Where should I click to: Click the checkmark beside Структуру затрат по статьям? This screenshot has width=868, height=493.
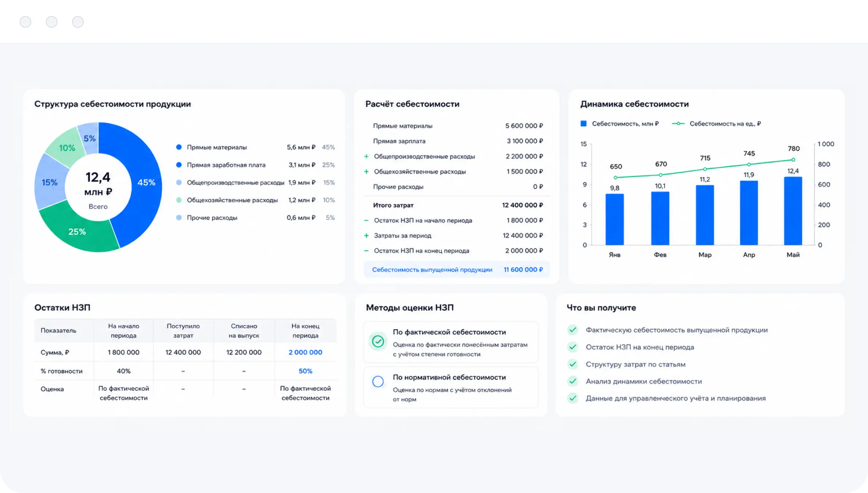click(573, 364)
